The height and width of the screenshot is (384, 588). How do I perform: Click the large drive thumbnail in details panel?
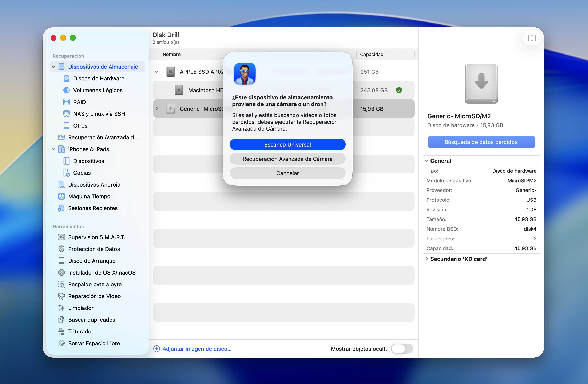(481, 84)
